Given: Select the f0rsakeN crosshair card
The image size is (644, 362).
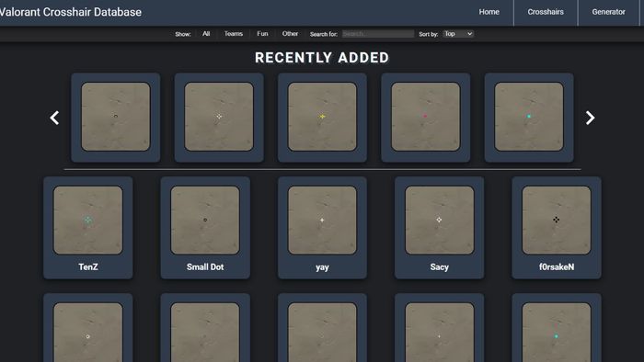Looking at the screenshot, I should pos(557,228).
